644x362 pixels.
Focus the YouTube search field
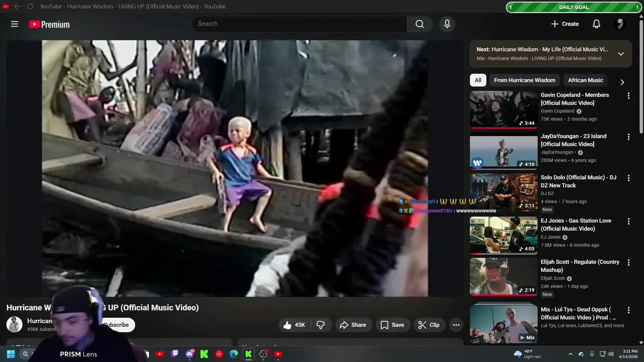point(299,24)
